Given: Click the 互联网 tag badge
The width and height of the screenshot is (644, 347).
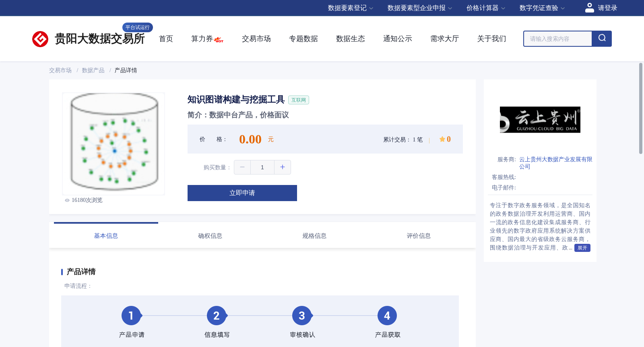Looking at the screenshot, I should 299,100.
